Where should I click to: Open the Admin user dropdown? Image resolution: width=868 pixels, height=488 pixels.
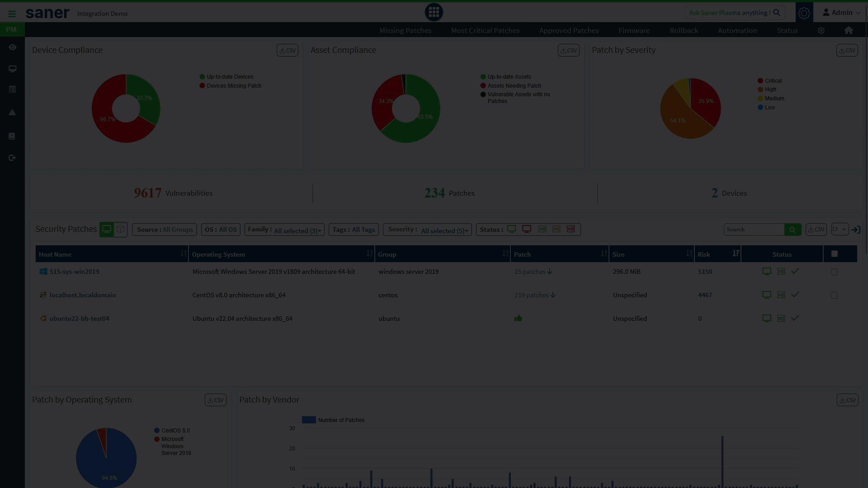coord(841,13)
